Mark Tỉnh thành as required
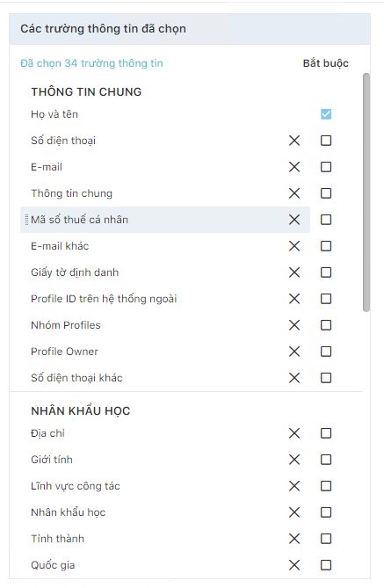The height and width of the screenshot is (588, 384). pyautogui.click(x=326, y=539)
